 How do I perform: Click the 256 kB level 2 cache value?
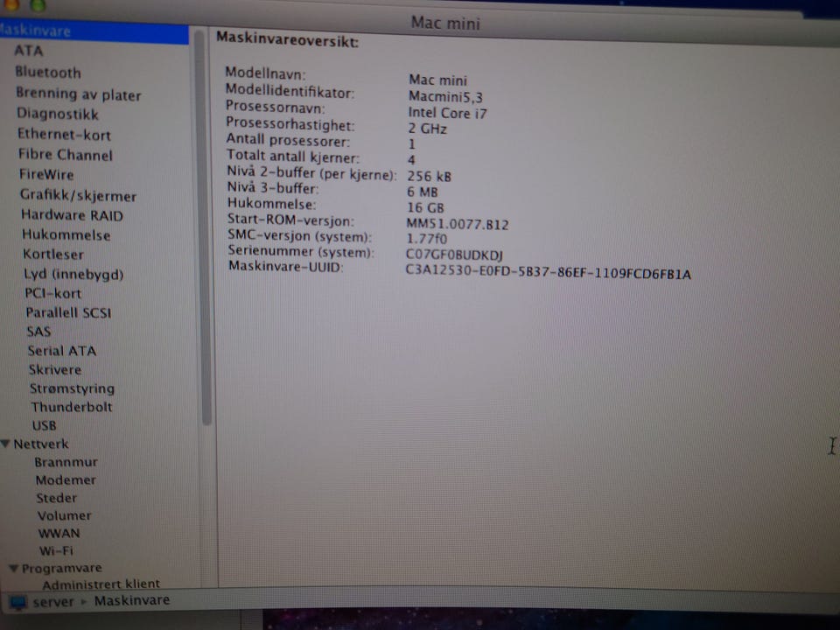point(429,176)
